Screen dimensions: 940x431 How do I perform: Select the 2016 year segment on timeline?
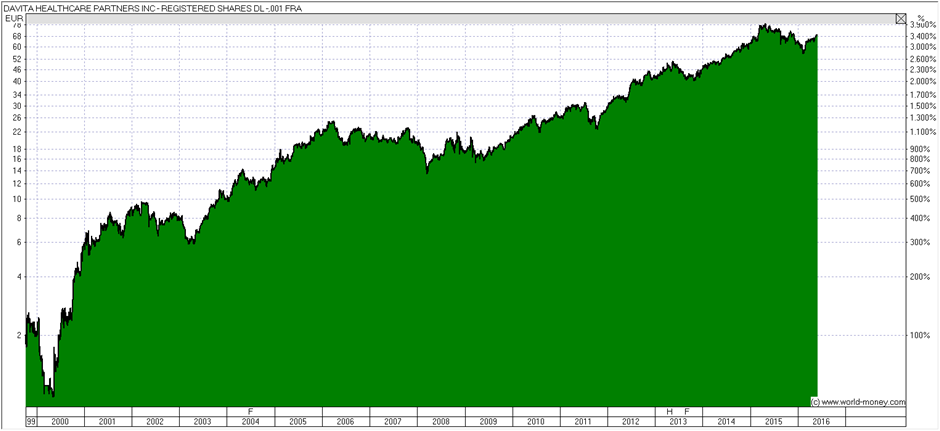[x=821, y=422]
